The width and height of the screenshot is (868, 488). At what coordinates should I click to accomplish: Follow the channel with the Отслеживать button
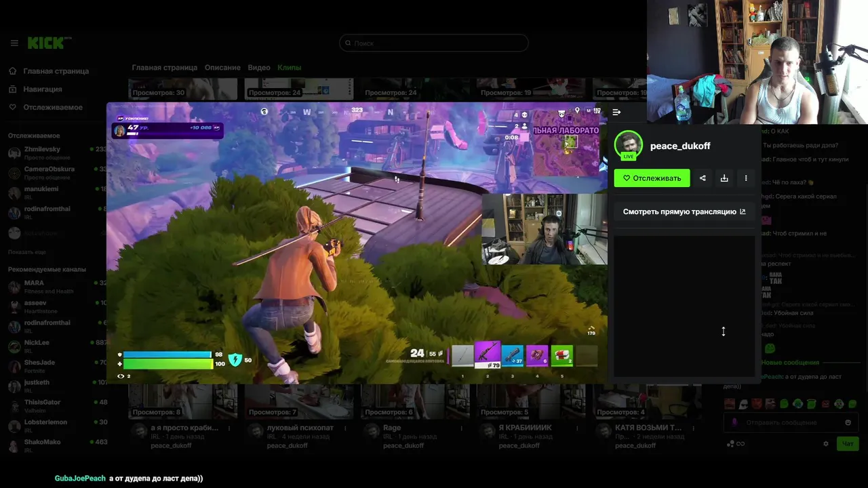tap(652, 178)
